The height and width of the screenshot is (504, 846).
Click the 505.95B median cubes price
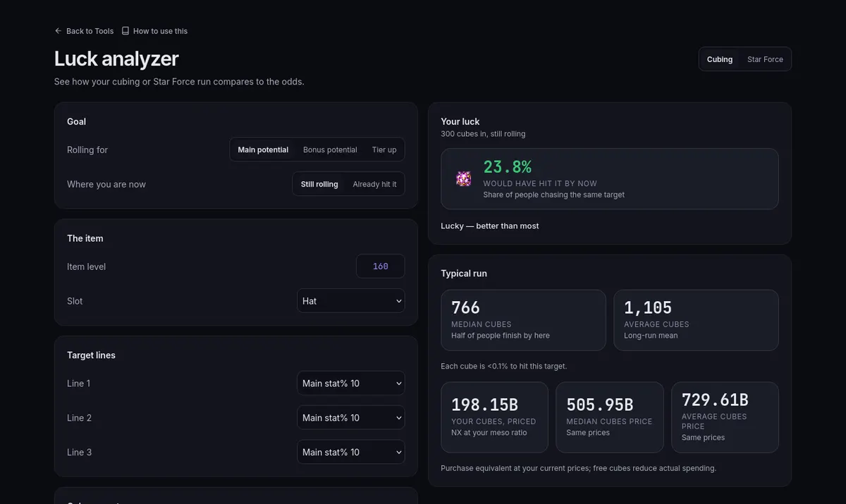pos(600,405)
